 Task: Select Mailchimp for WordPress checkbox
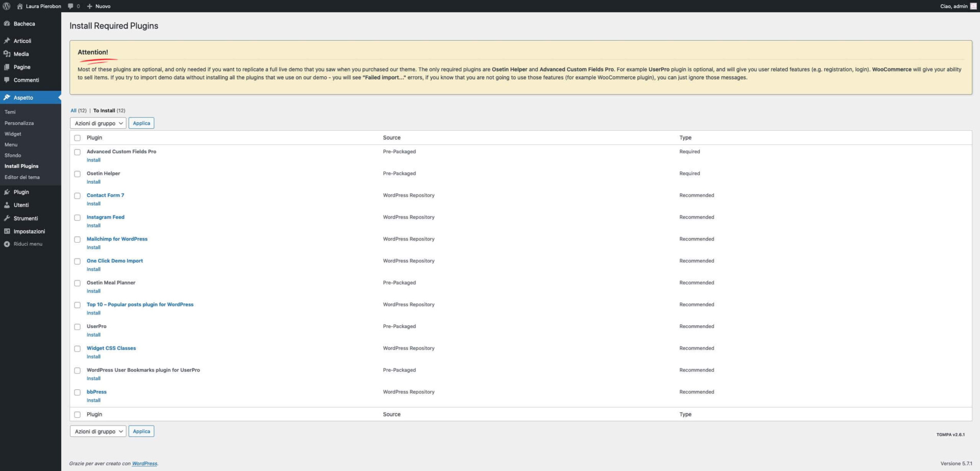(78, 240)
